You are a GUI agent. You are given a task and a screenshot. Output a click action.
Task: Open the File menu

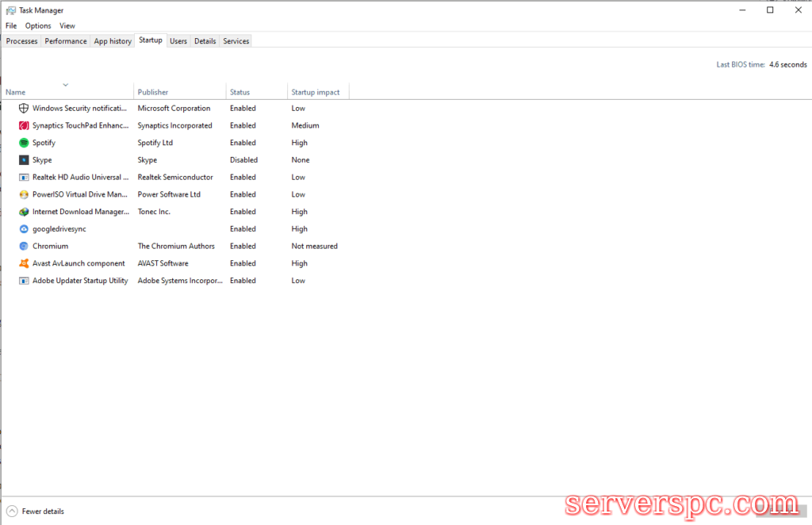[11, 26]
